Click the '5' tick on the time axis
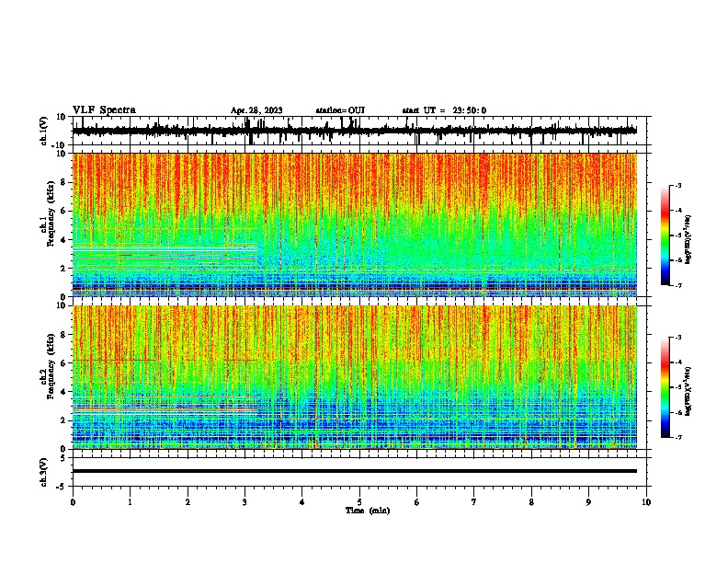728x563 pixels. point(359,502)
